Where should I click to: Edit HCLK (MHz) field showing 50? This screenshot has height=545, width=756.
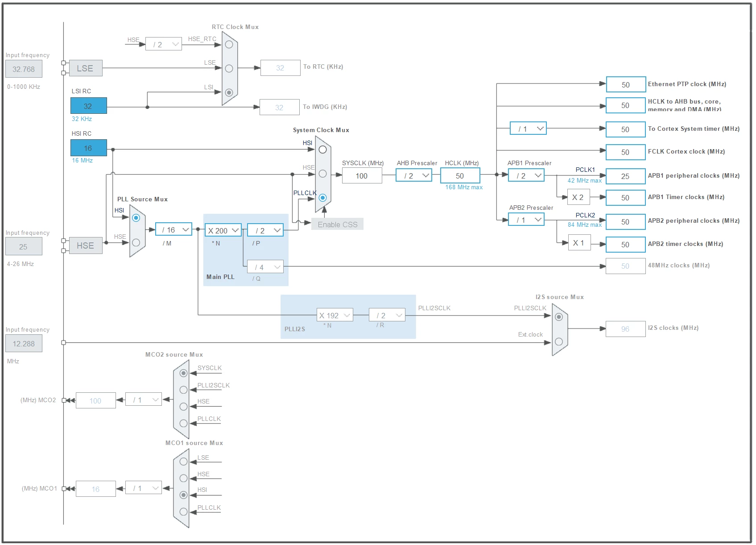460,175
